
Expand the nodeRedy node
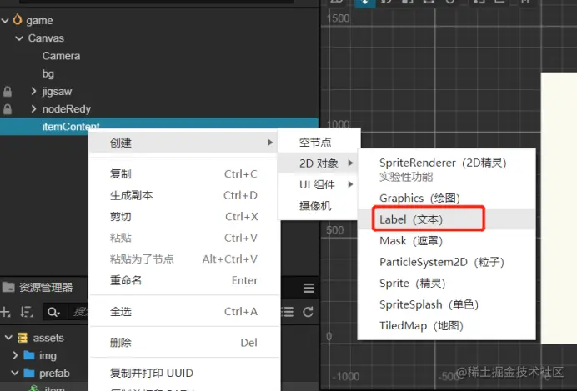tap(33, 108)
